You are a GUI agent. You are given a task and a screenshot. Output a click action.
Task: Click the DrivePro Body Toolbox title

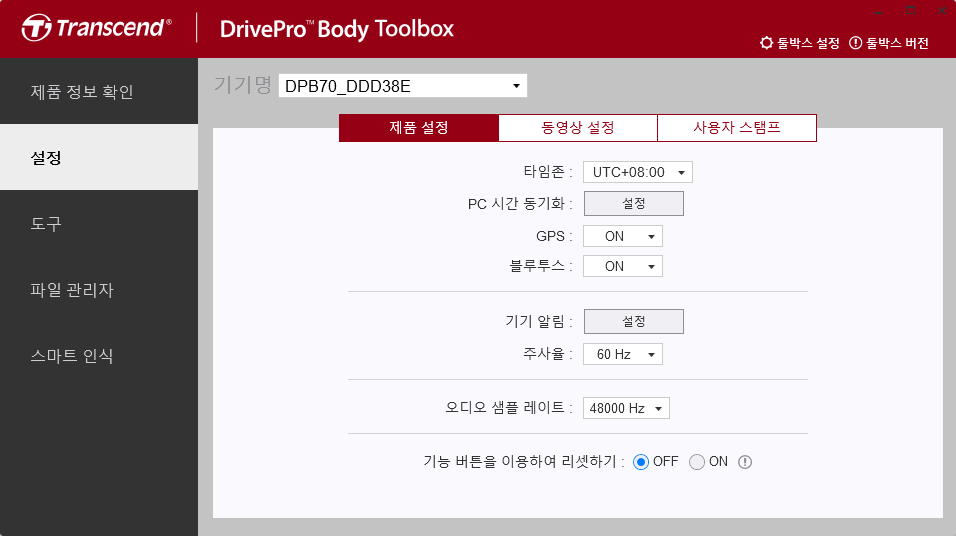pos(337,29)
